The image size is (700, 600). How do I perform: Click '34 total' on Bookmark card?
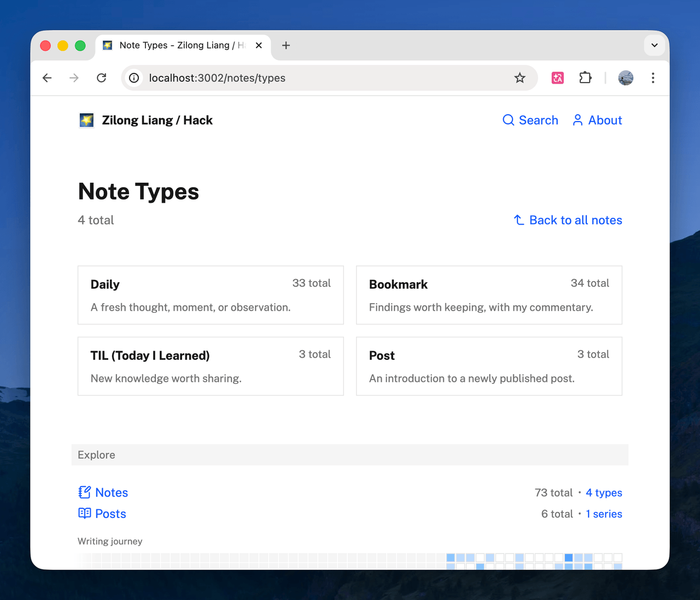(590, 283)
